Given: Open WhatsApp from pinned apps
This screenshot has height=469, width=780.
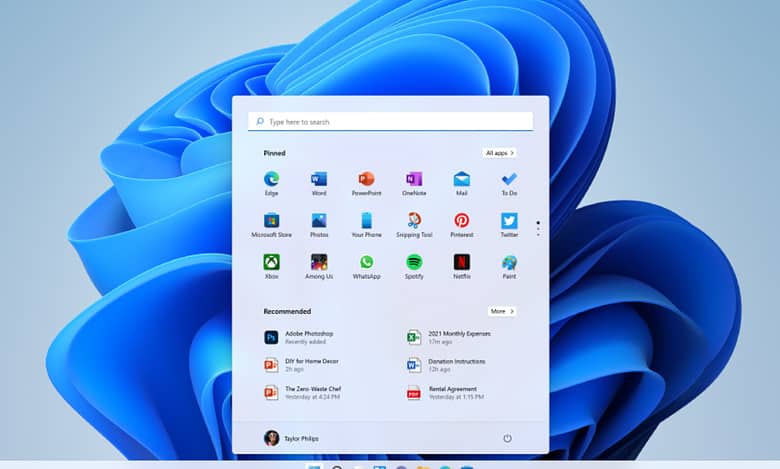Looking at the screenshot, I should click(x=367, y=267).
